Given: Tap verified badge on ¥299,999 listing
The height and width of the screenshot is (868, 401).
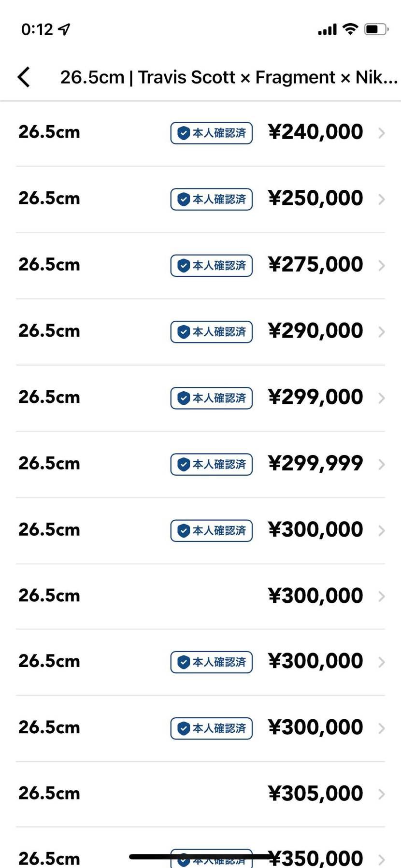Looking at the screenshot, I should pyautogui.click(x=212, y=464).
